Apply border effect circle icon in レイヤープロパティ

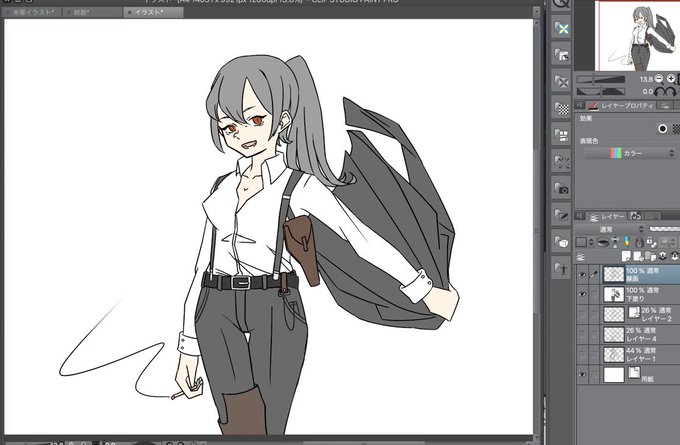(662, 129)
